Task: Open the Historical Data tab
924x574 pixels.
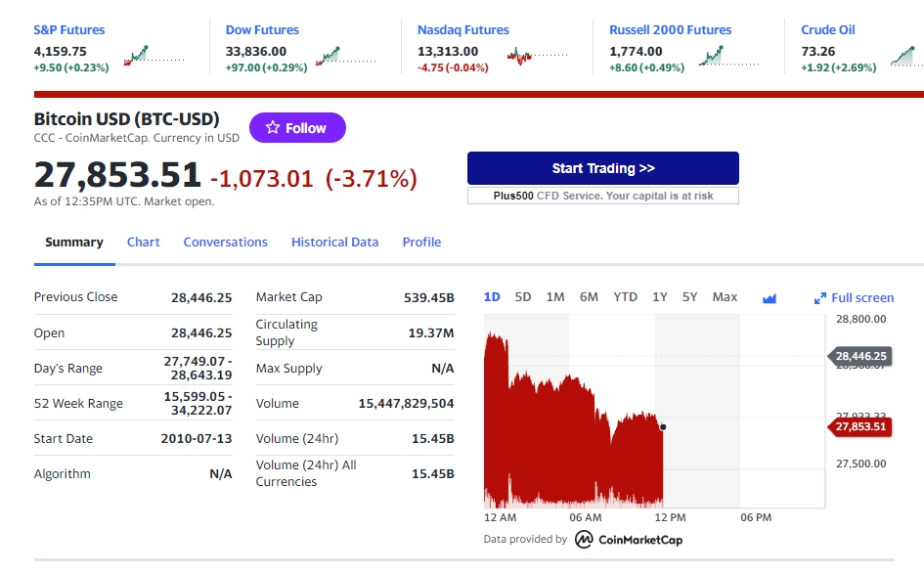Action: tap(334, 243)
